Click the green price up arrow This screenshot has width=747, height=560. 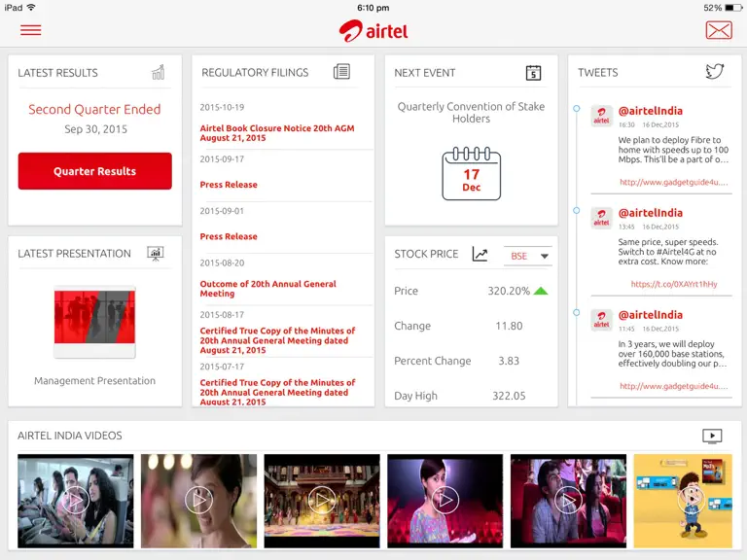(541, 291)
